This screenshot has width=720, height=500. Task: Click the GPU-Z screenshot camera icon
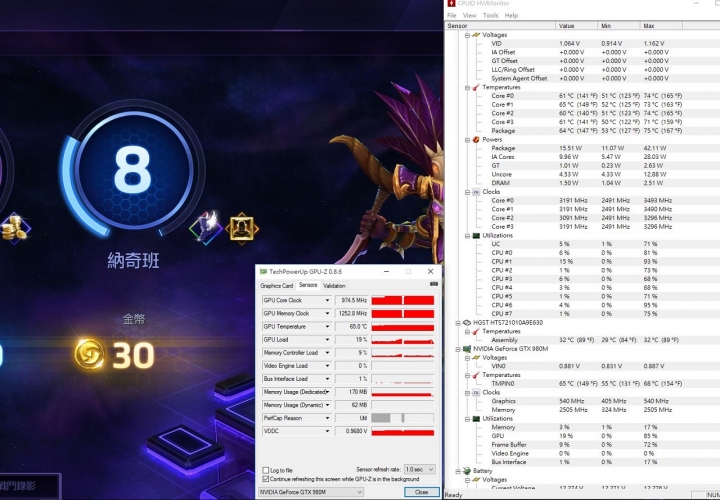(433, 285)
